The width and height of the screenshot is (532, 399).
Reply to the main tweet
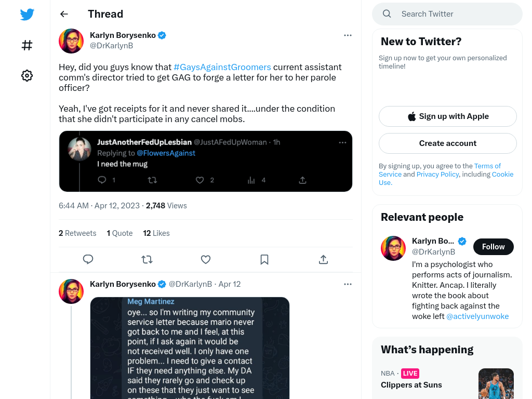[x=88, y=260]
